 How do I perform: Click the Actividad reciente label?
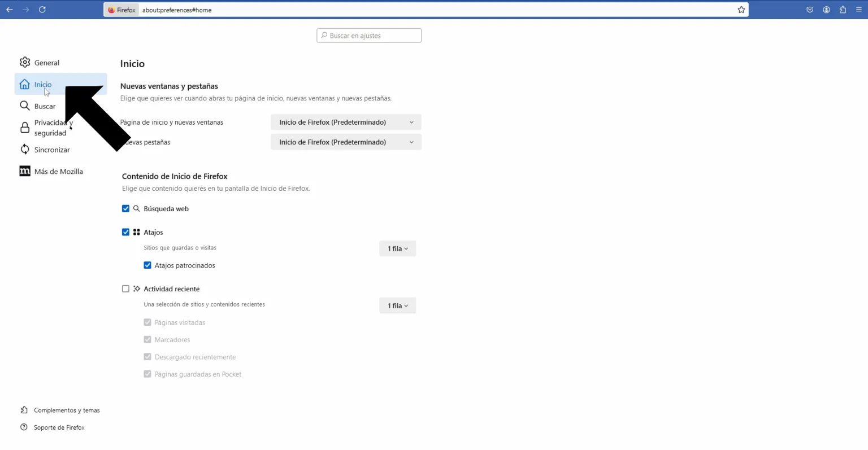point(172,289)
